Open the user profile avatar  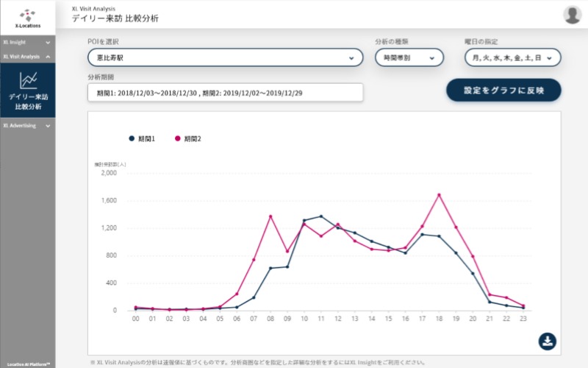(572, 15)
